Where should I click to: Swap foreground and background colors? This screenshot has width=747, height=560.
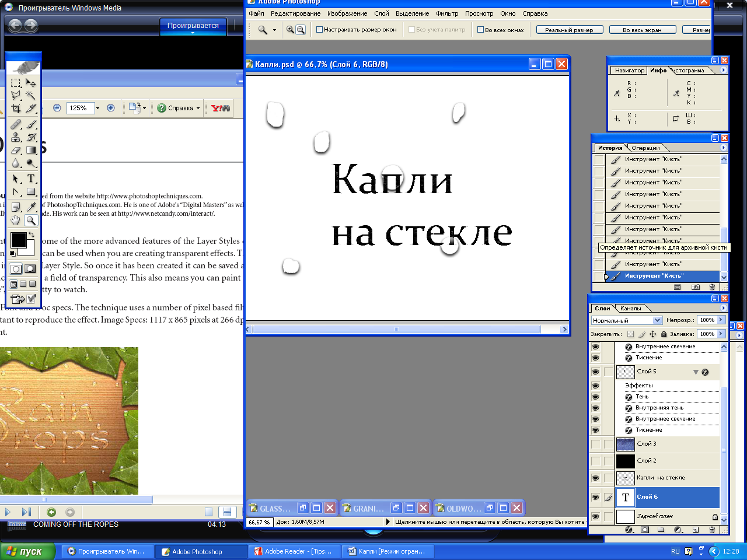tap(31, 235)
